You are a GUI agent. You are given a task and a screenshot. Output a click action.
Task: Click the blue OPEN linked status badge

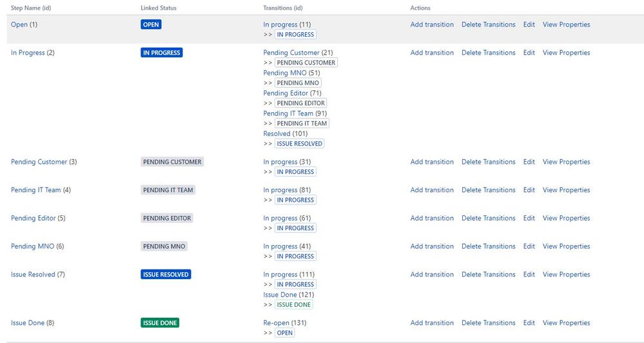pyautogui.click(x=151, y=24)
